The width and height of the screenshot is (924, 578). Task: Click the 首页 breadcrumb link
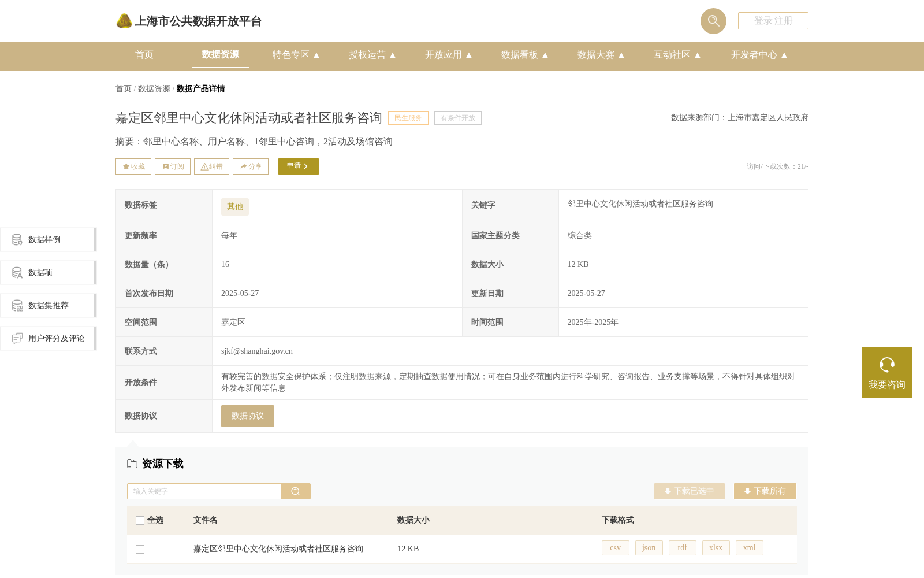(124, 89)
